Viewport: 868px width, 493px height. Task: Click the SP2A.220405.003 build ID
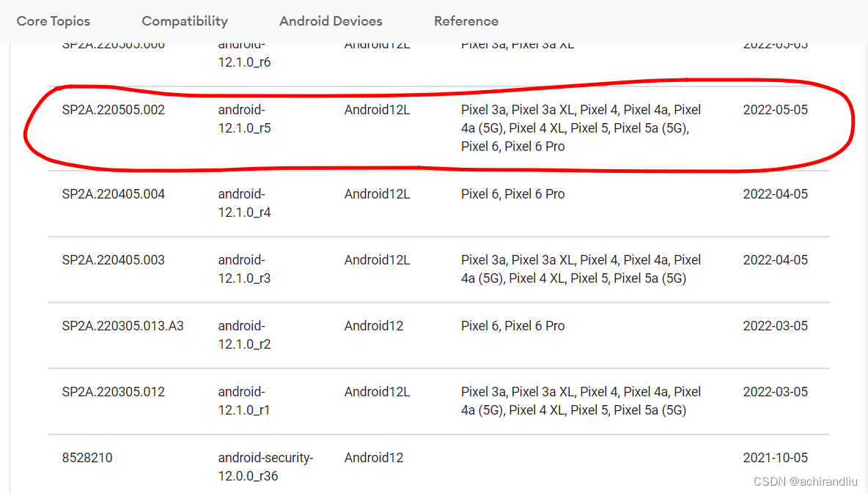(x=111, y=260)
